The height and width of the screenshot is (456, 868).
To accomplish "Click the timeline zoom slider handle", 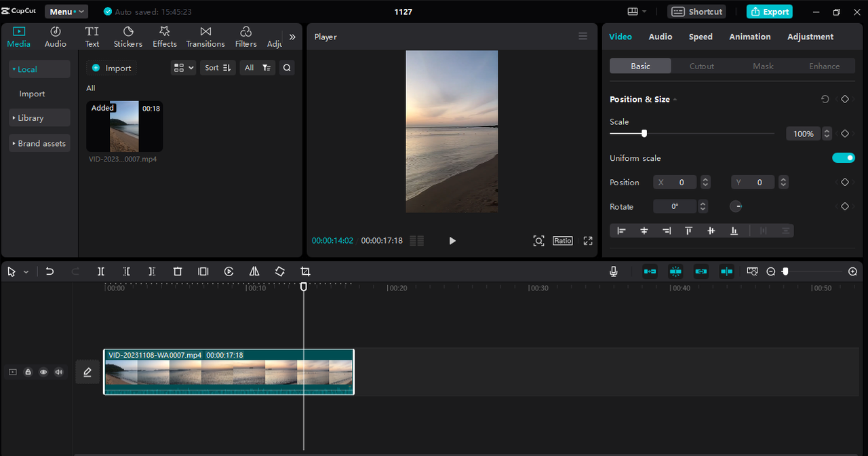I will tap(785, 271).
